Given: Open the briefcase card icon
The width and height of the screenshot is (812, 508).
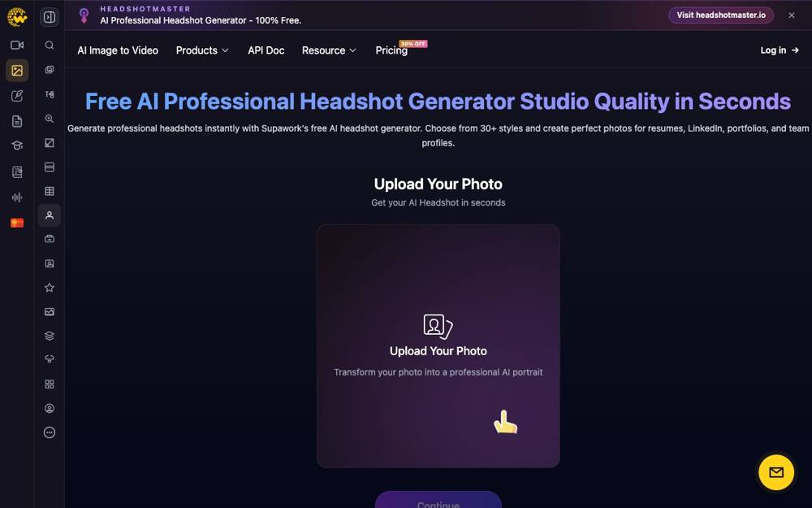Looking at the screenshot, I should (x=50, y=239).
